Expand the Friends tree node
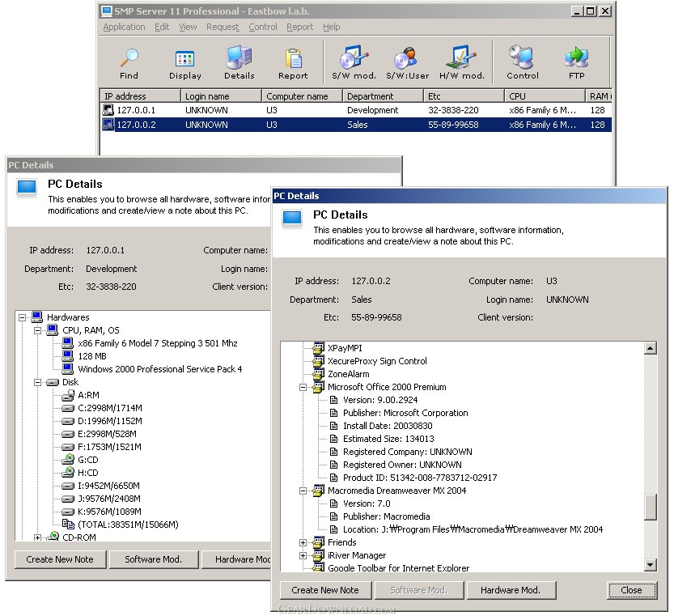 [x=303, y=542]
